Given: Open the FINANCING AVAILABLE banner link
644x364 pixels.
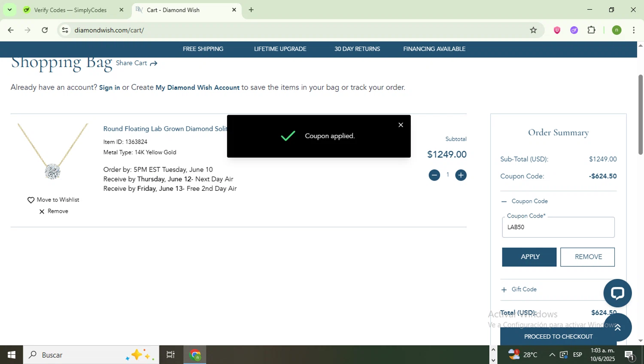Looking at the screenshot, I should tap(434, 49).
